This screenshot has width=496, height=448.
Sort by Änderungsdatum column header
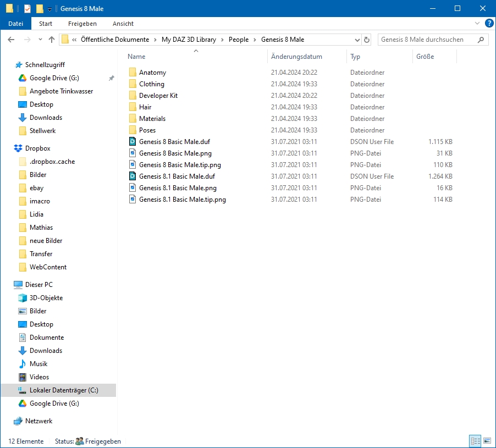(x=296, y=57)
